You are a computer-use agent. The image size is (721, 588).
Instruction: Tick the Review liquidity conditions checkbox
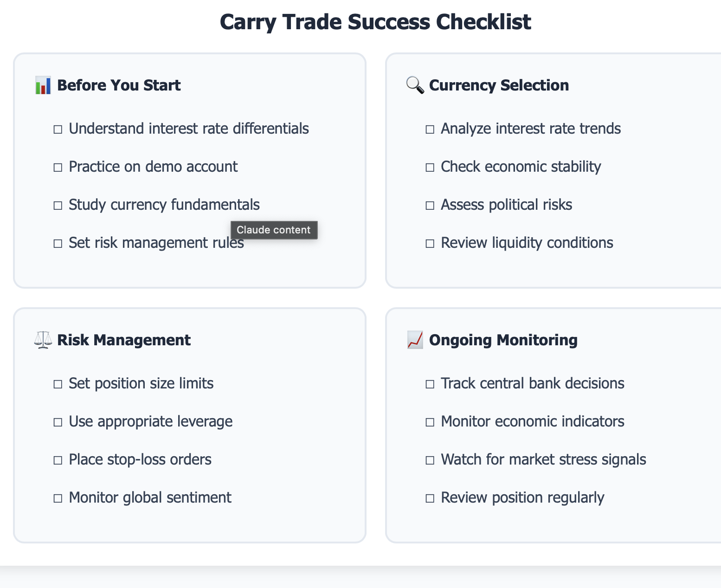coord(430,244)
